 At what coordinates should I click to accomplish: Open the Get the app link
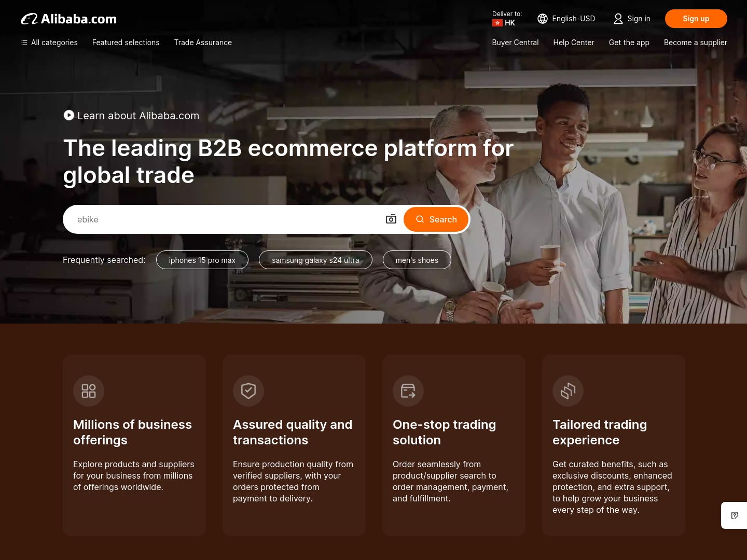pyautogui.click(x=629, y=43)
